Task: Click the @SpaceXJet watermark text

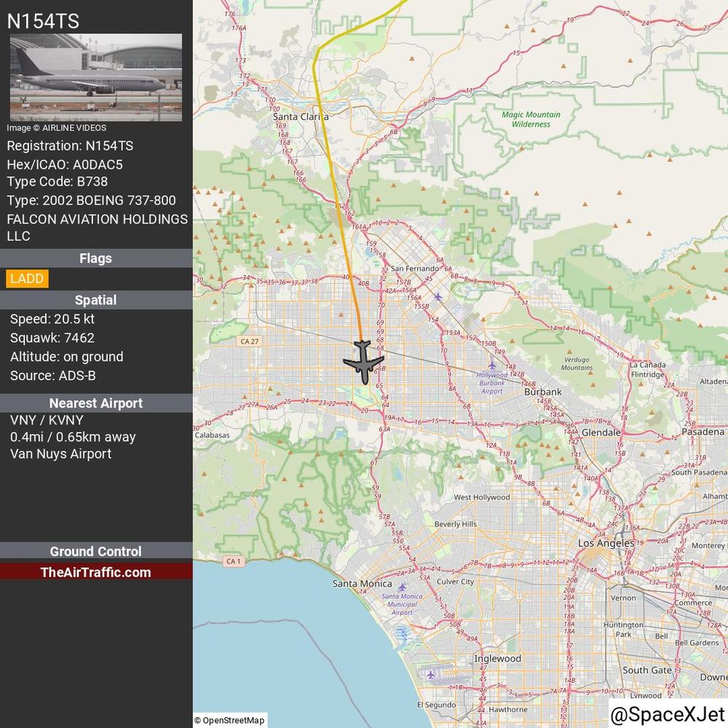Action: [668, 714]
